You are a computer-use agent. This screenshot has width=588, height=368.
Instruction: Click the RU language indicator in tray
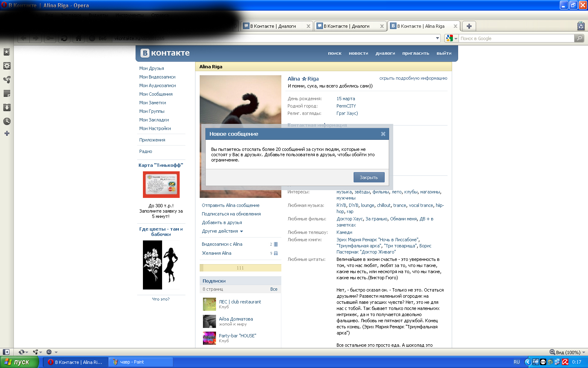pos(517,362)
